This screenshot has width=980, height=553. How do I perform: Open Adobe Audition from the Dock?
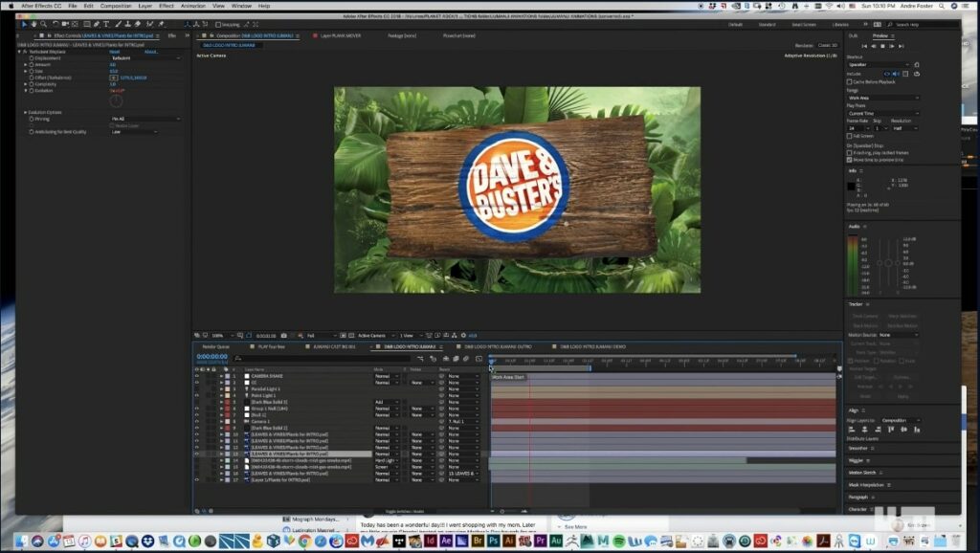556,541
